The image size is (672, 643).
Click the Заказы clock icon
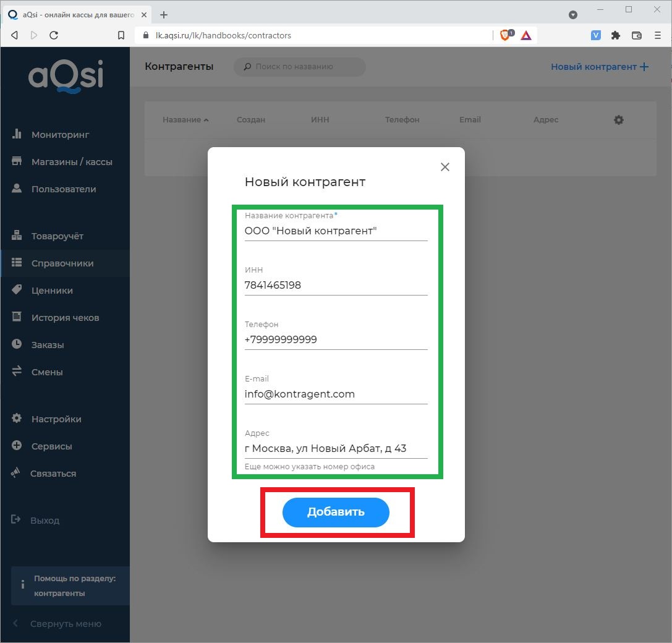click(17, 344)
